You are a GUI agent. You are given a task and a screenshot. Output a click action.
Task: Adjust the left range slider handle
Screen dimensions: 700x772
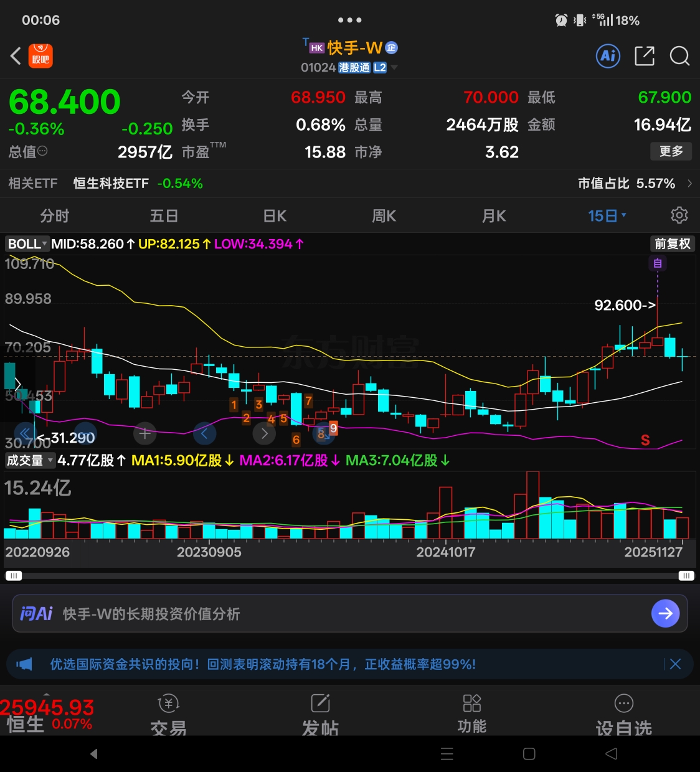tap(13, 576)
